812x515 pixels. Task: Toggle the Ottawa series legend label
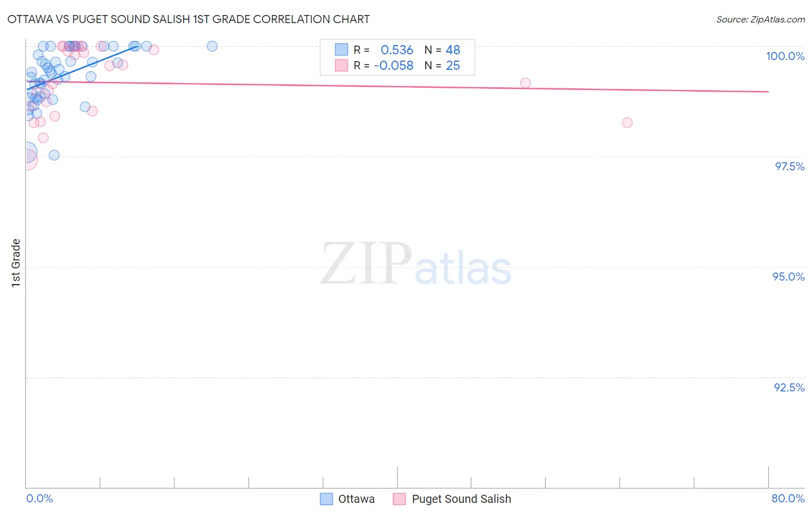[356, 499]
